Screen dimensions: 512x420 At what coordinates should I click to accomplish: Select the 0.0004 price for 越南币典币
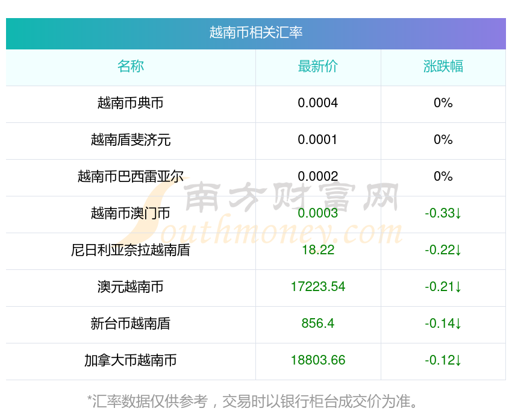coord(318,103)
